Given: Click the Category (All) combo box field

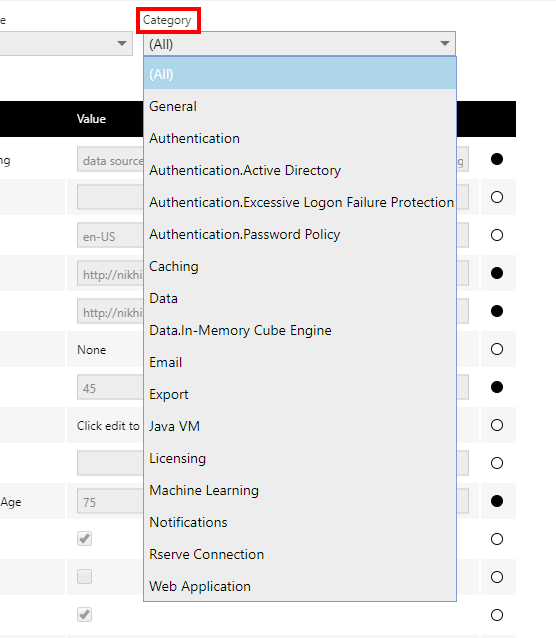Looking at the screenshot, I should [x=299, y=44].
